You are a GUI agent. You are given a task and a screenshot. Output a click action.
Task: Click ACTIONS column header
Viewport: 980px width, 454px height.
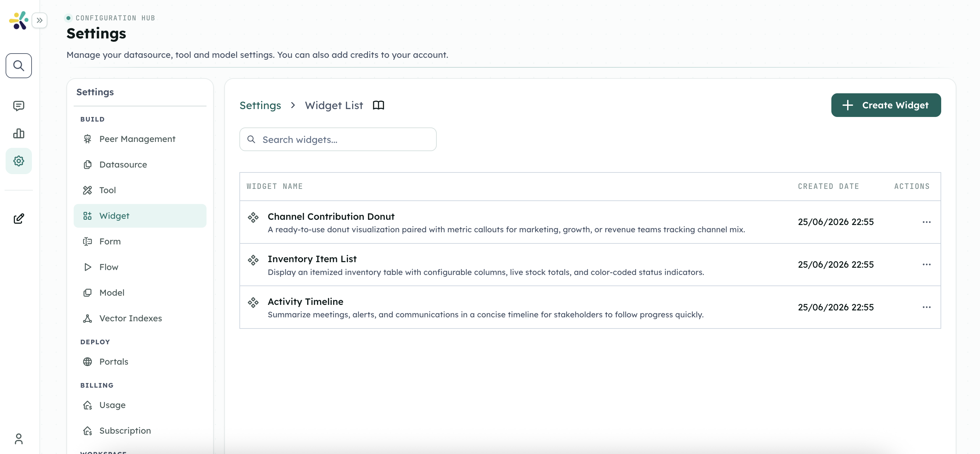pos(912,187)
